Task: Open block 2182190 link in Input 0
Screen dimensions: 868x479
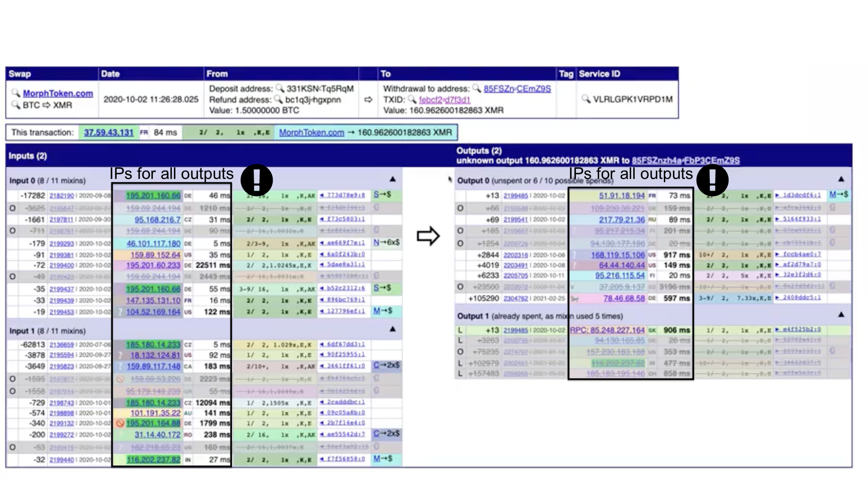Action: pos(61,196)
